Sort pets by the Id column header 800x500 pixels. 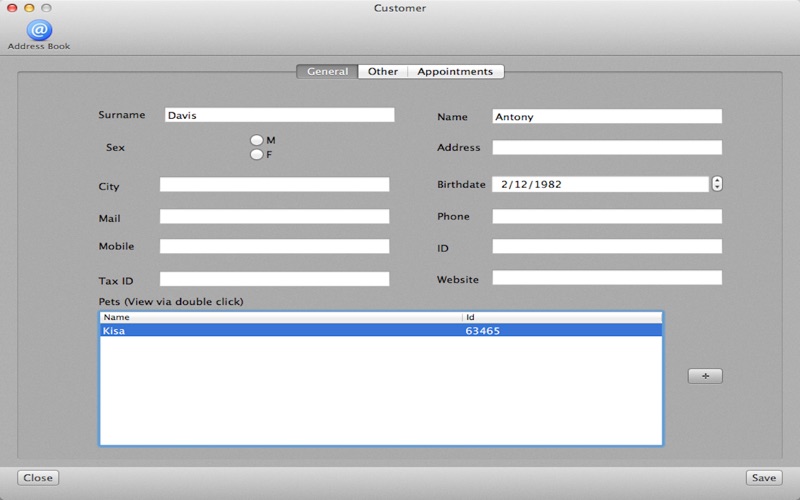[562, 317]
